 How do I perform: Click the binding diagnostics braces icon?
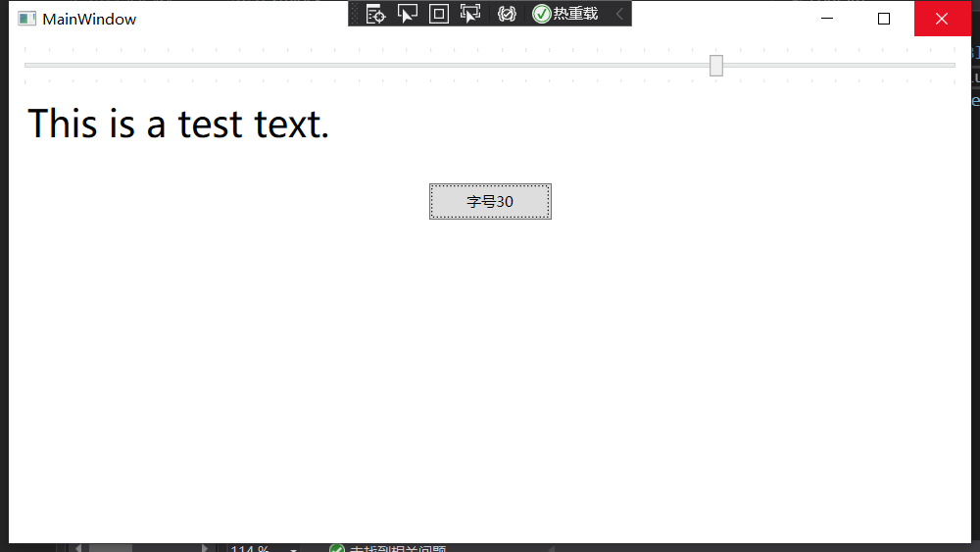coord(507,14)
